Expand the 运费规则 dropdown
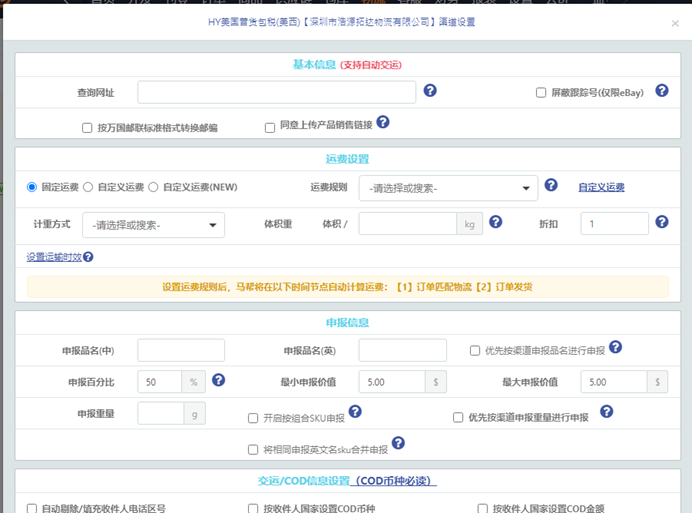This screenshot has height=513, width=692. tap(448, 188)
